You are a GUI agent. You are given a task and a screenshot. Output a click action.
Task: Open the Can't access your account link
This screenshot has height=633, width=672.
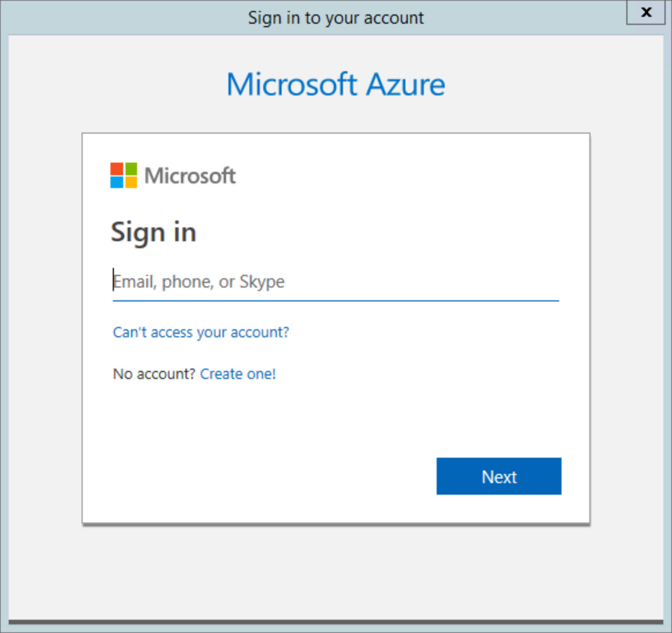(201, 332)
